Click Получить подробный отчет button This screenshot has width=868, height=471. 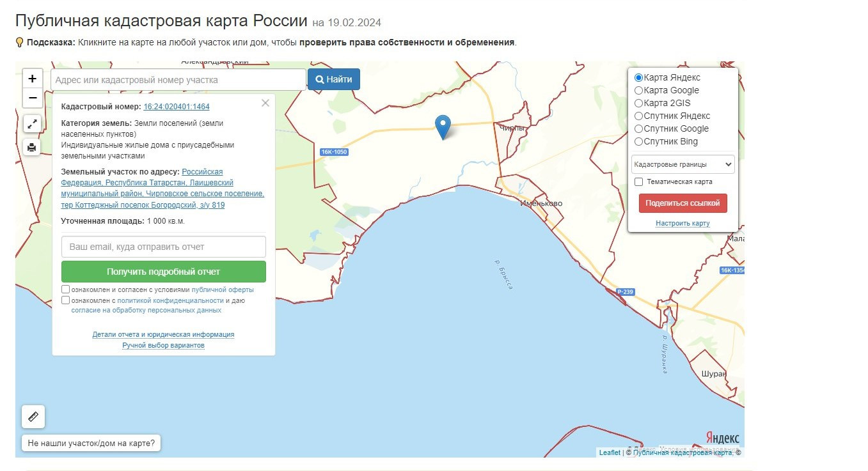click(164, 272)
